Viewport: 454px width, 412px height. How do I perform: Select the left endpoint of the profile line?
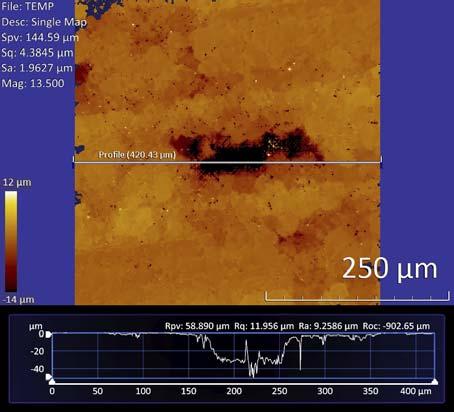[74, 161]
